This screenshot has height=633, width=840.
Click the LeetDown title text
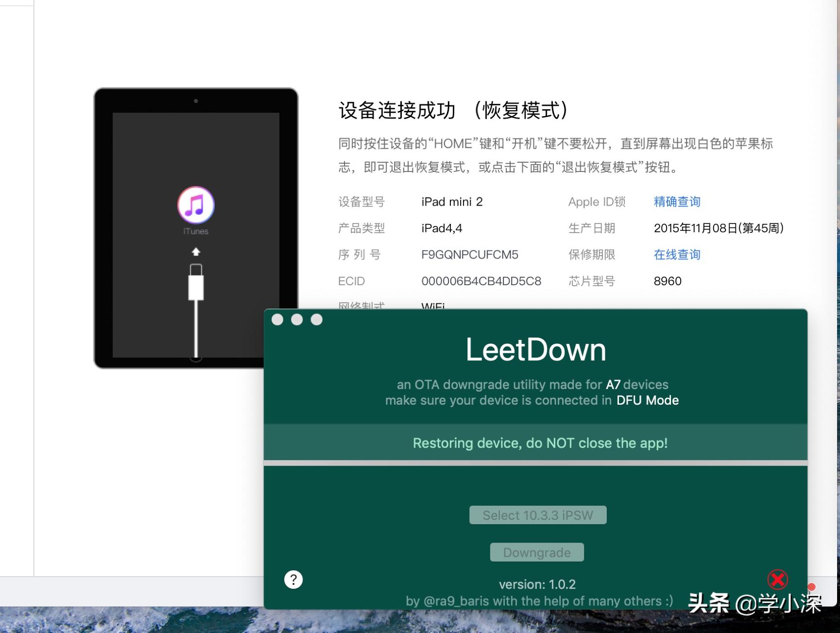[536, 348]
